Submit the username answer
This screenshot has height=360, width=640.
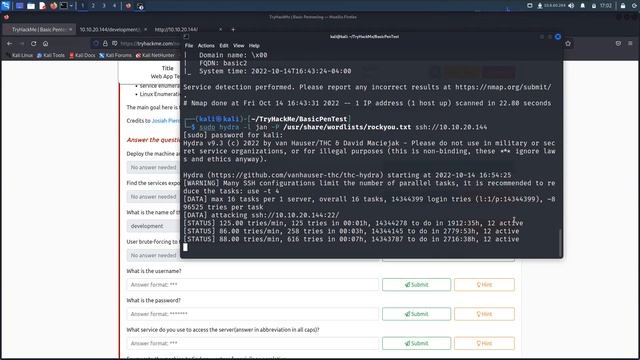click(x=416, y=284)
